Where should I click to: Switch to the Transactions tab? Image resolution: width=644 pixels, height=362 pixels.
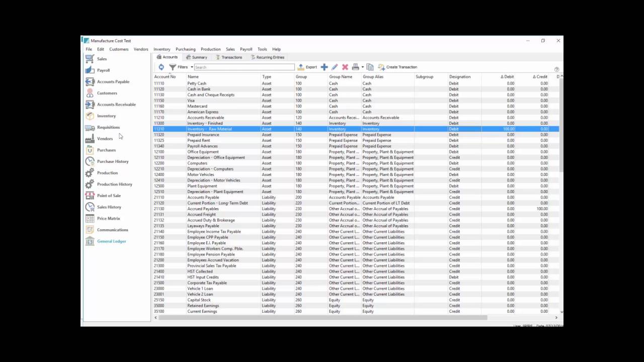pos(229,57)
